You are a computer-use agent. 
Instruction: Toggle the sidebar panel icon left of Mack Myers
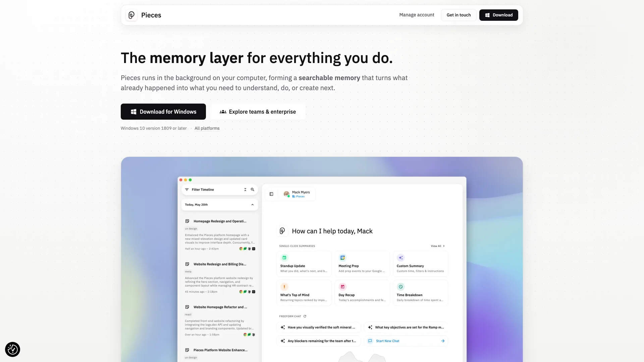(x=271, y=194)
